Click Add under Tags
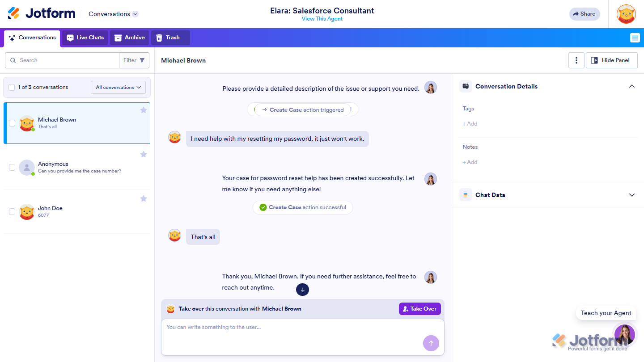This screenshot has width=644, height=362. 470,123
